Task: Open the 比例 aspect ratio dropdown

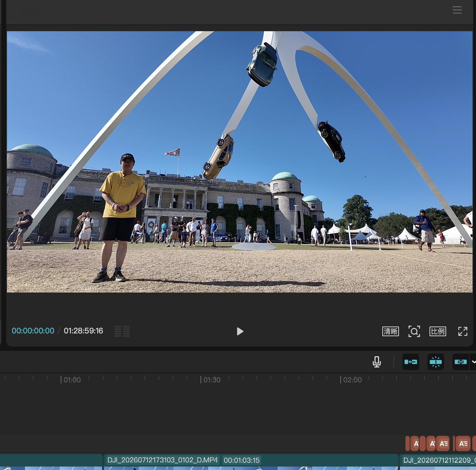Action: (x=437, y=331)
